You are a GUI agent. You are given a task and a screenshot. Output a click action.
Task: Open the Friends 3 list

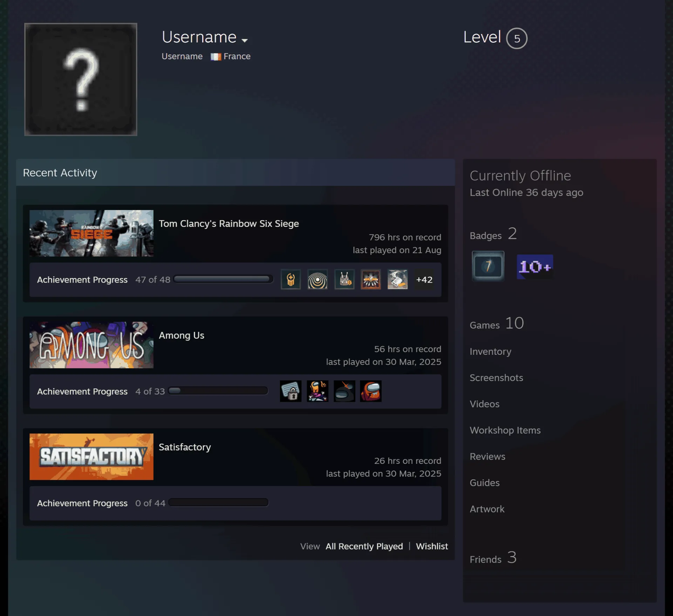pyautogui.click(x=493, y=558)
